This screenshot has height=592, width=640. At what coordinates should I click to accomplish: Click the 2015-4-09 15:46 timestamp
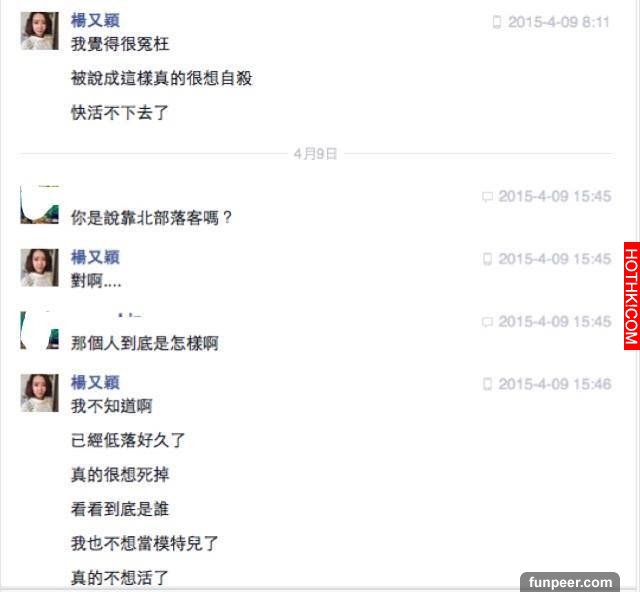click(555, 384)
